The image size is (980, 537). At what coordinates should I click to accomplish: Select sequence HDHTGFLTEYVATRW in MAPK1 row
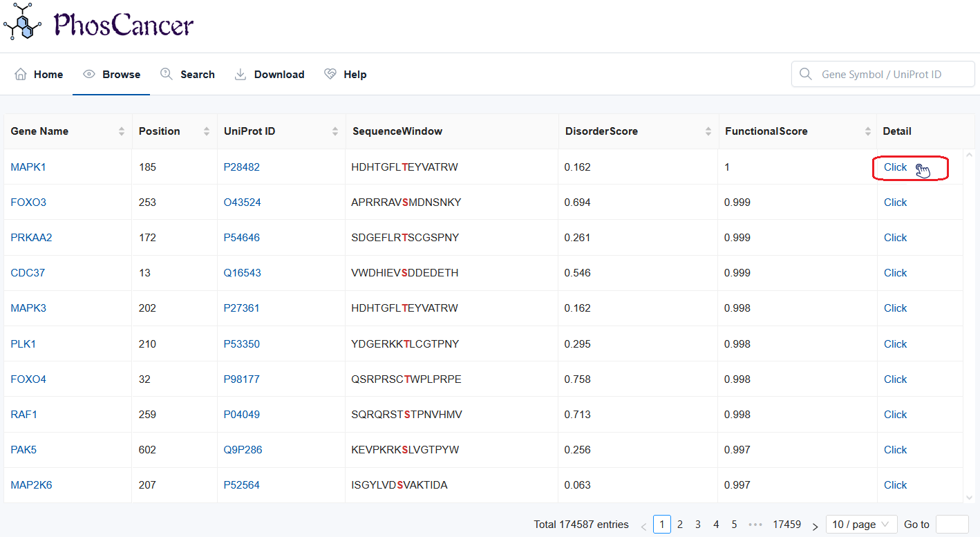[404, 167]
